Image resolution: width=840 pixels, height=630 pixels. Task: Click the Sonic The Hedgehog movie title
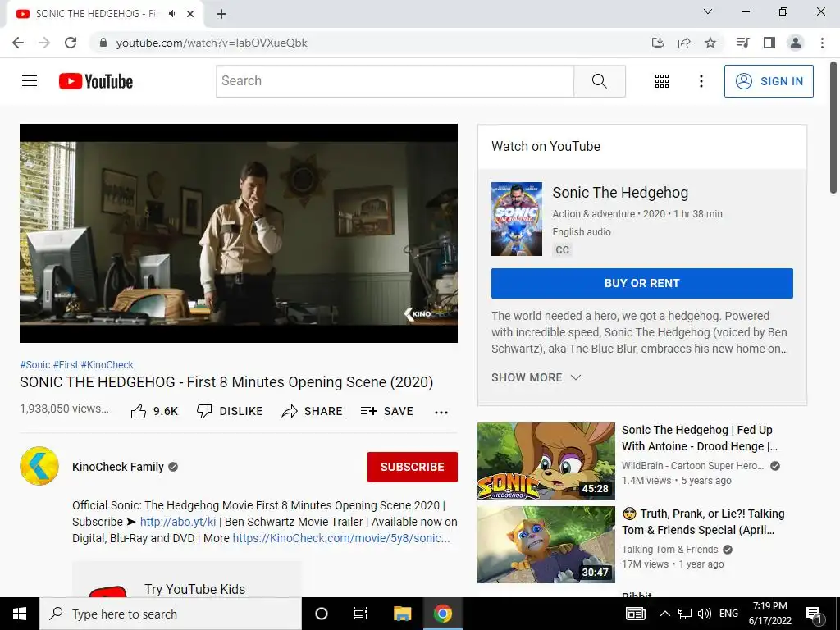[x=620, y=192]
